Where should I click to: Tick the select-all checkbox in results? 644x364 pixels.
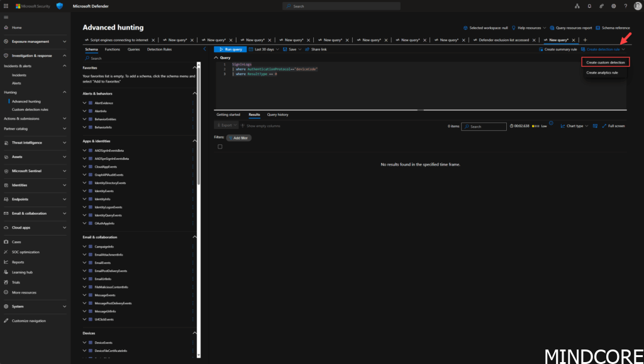pos(220,147)
